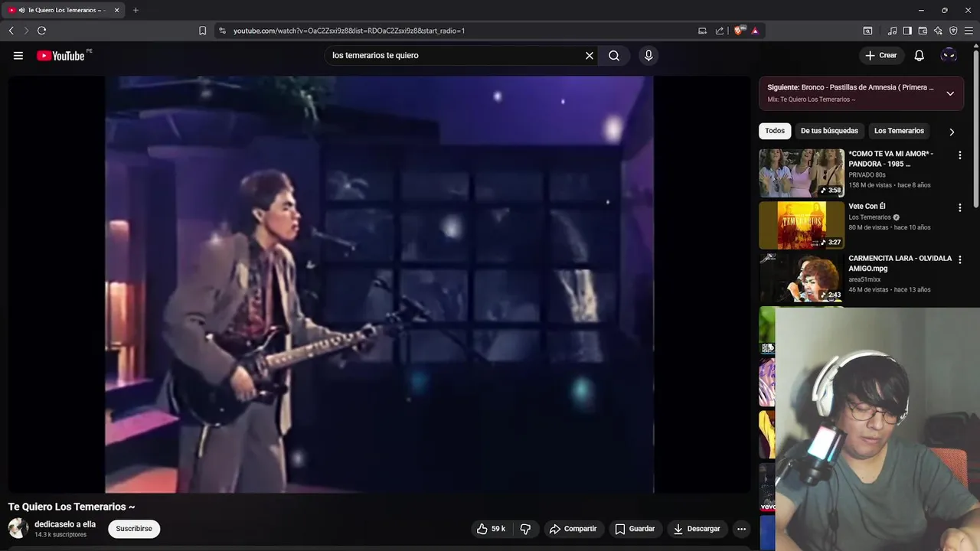The height and width of the screenshot is (551, 980).
Task: Open dedicaselo a ella channel link
Action: coord(65,524)
